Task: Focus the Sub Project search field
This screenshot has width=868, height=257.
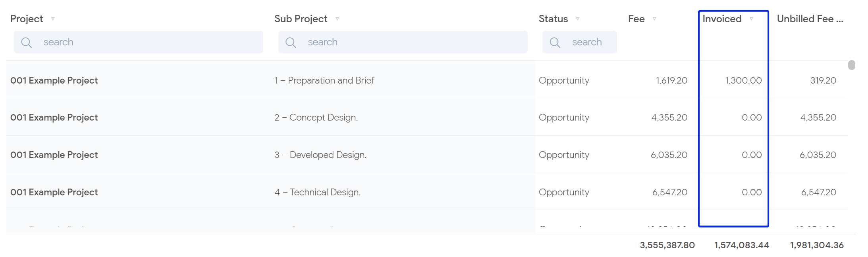Action: click(x=415, y=42)
